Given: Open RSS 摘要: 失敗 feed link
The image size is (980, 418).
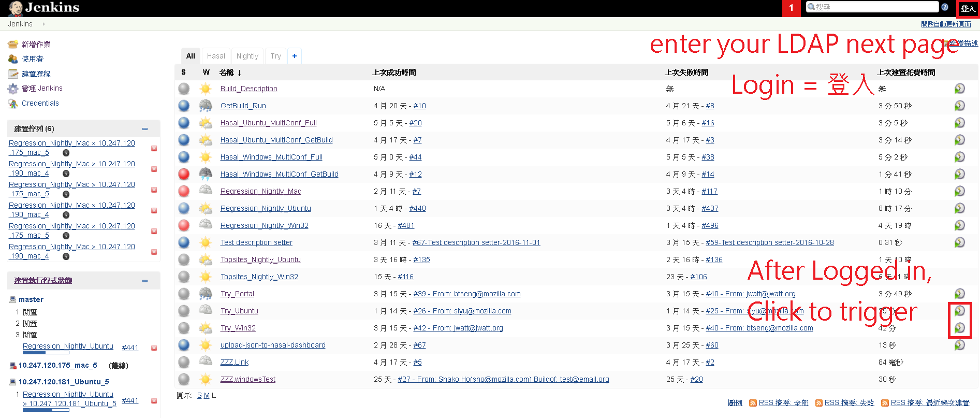Looking at the screenshot, I should pos(849,402).
